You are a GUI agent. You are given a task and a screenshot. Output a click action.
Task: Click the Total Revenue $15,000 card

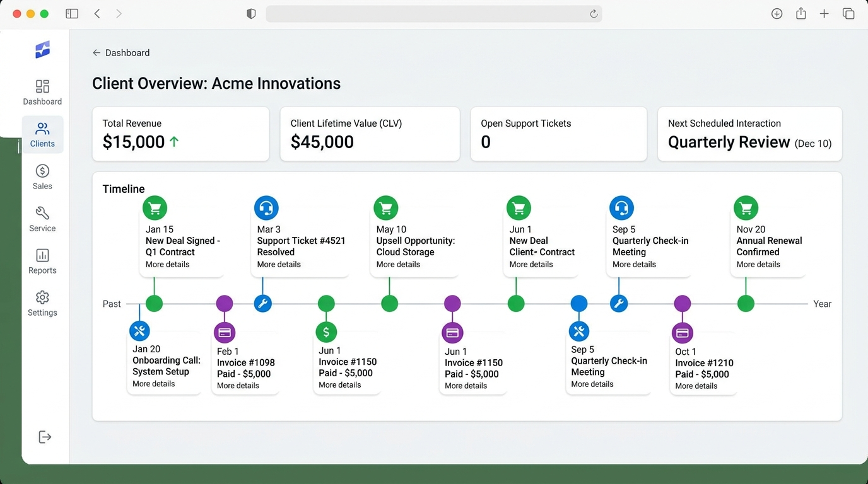(x=181, y=134)
